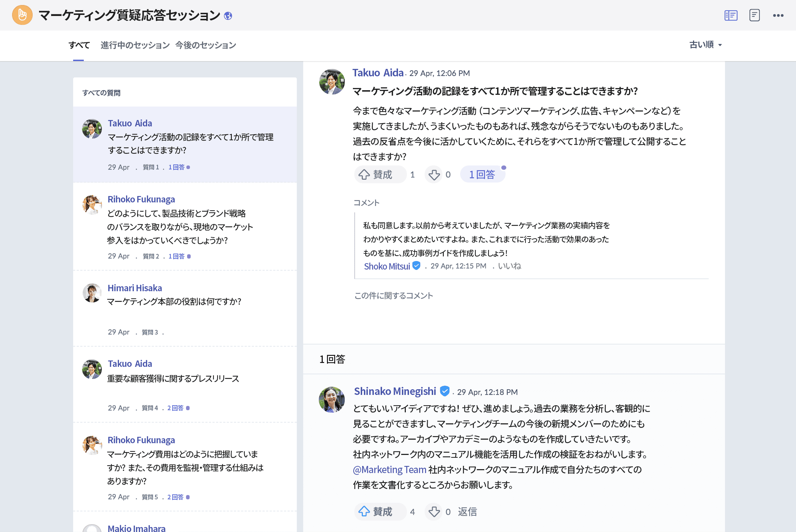Open the more options ellipsis menu
Screen dimensions: 796x532
pyautogui.click(x=778, y=15)
